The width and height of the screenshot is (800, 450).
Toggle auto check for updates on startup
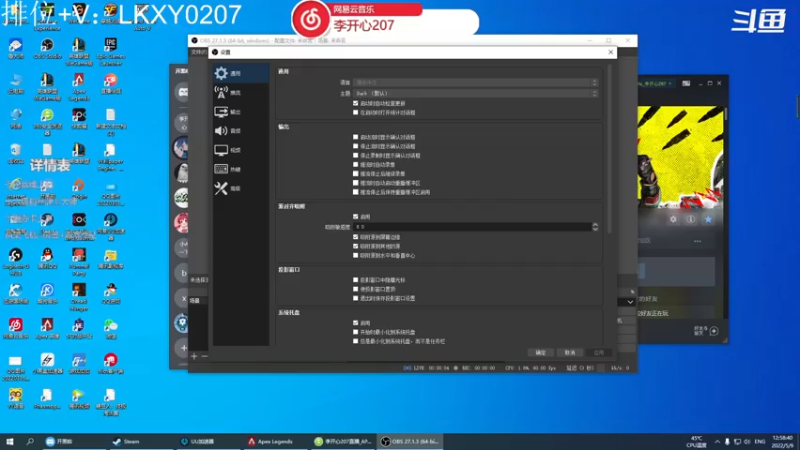[356, 103]
